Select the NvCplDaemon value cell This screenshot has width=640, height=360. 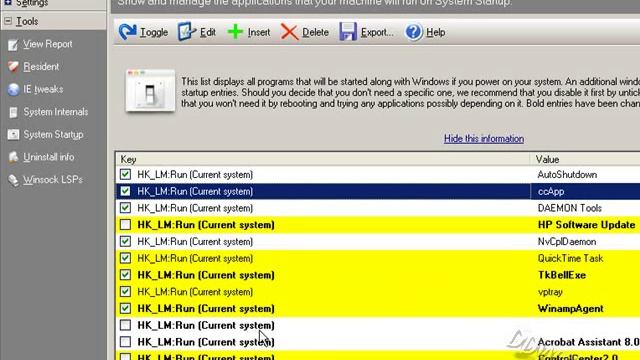[x=567, y=242]
